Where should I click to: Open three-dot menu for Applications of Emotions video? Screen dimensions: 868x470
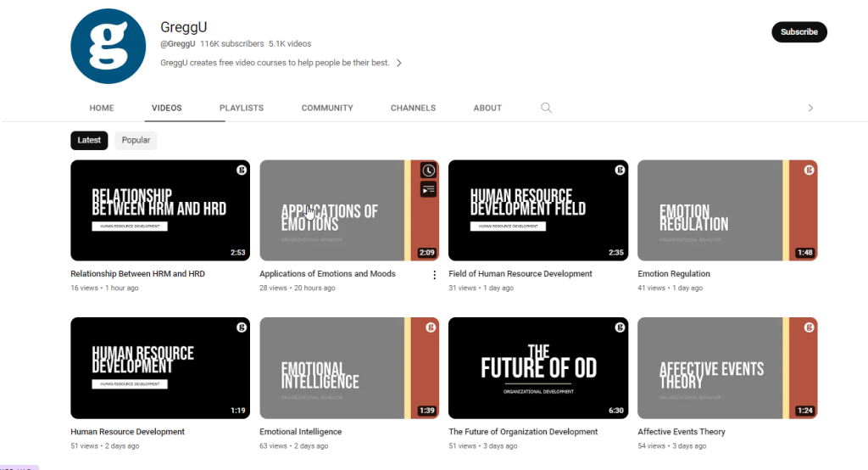click(x=434, y=275)
